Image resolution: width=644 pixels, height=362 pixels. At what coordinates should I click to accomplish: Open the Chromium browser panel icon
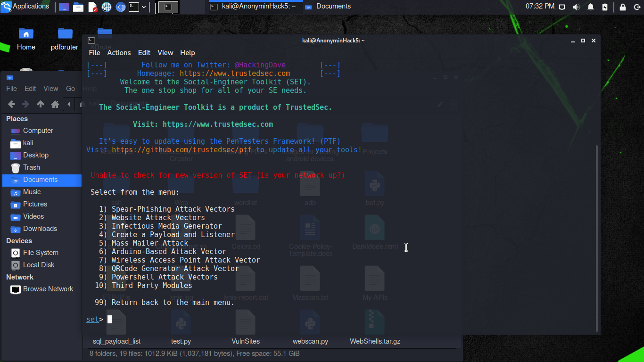click(x=121, y=7)
